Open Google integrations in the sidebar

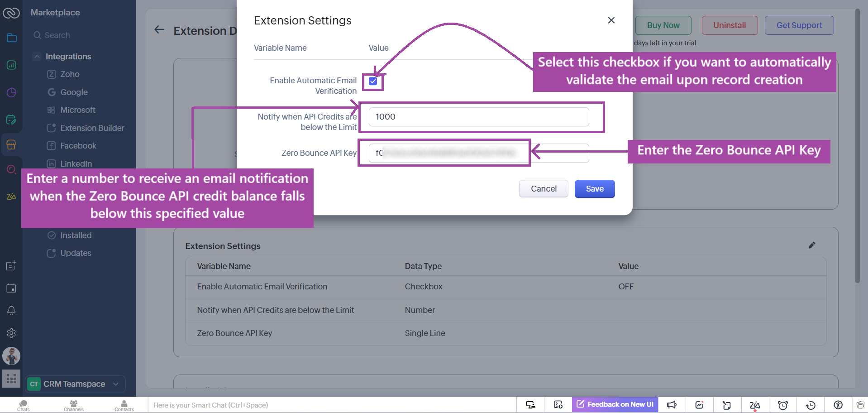[x=74, y=92]
